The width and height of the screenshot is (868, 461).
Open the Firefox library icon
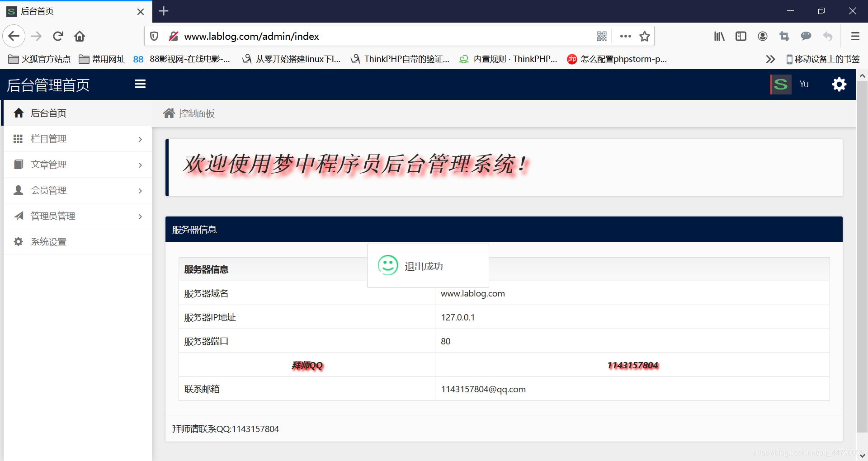[719, 36]
